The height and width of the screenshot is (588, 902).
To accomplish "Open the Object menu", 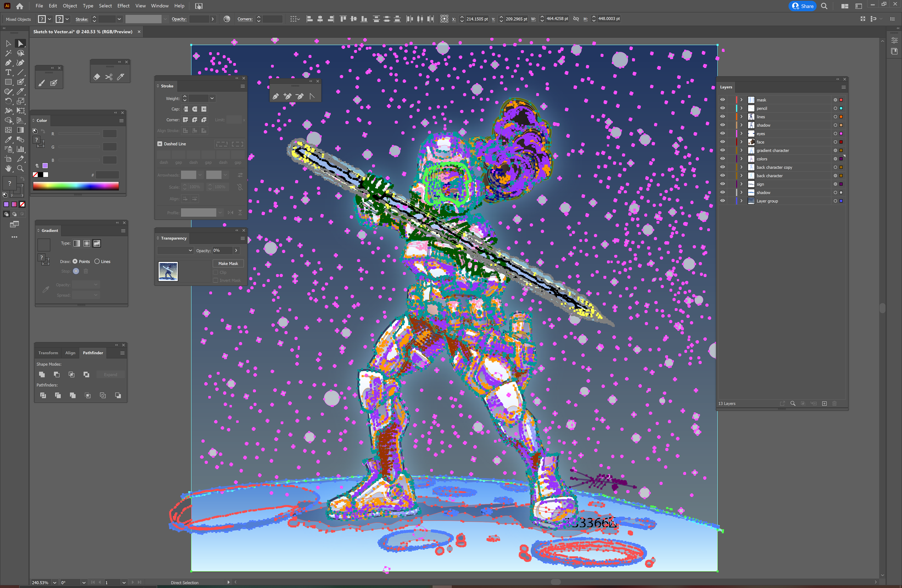I will pos(70,6).
